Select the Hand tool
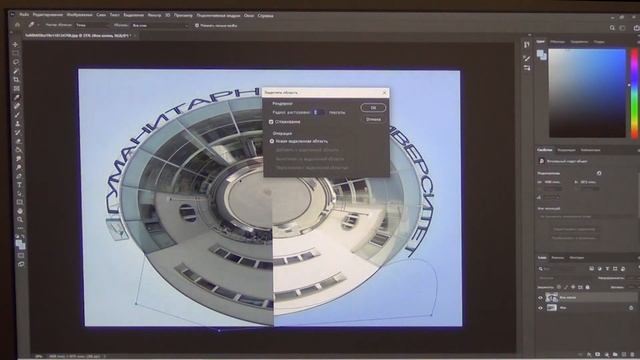Image resolution: width=640 pixels, height=360 pixels. pos(20,211)
